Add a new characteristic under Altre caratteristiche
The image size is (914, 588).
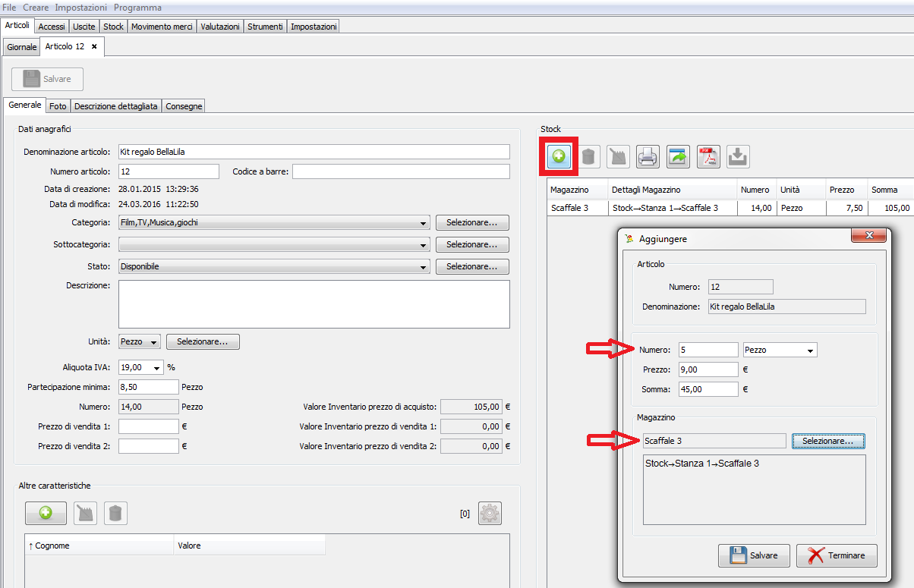click(46, 514)
